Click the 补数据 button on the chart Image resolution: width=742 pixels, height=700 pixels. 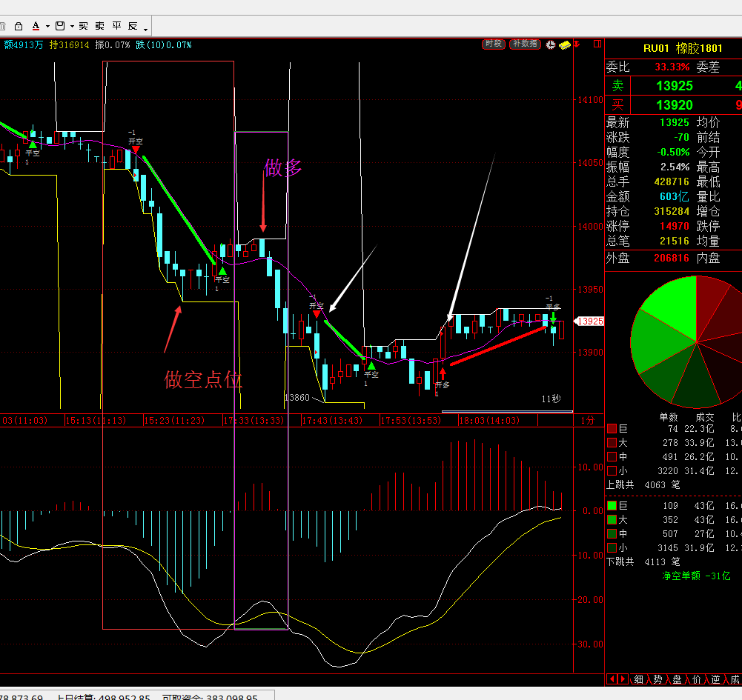click(525, 44)
